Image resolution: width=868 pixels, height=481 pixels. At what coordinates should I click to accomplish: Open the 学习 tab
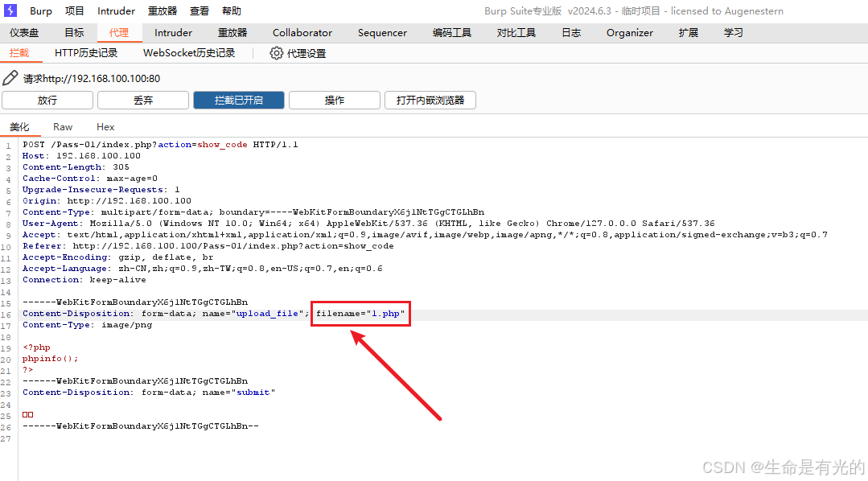(x=733, y=33)
